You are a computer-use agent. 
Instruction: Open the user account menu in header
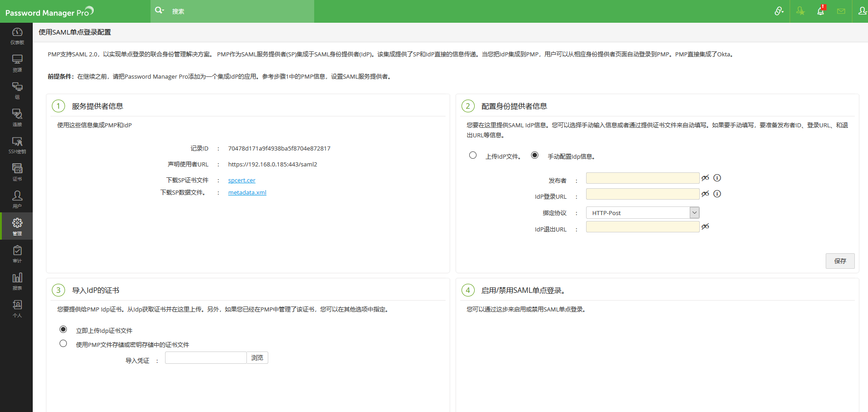click(x=862, y=11)
